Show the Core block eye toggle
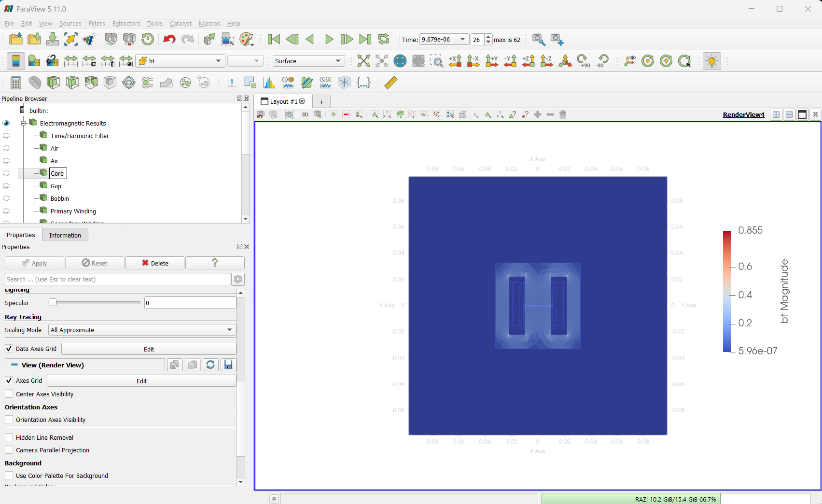Screen dimensions: 822x504 tap(6, 173)
